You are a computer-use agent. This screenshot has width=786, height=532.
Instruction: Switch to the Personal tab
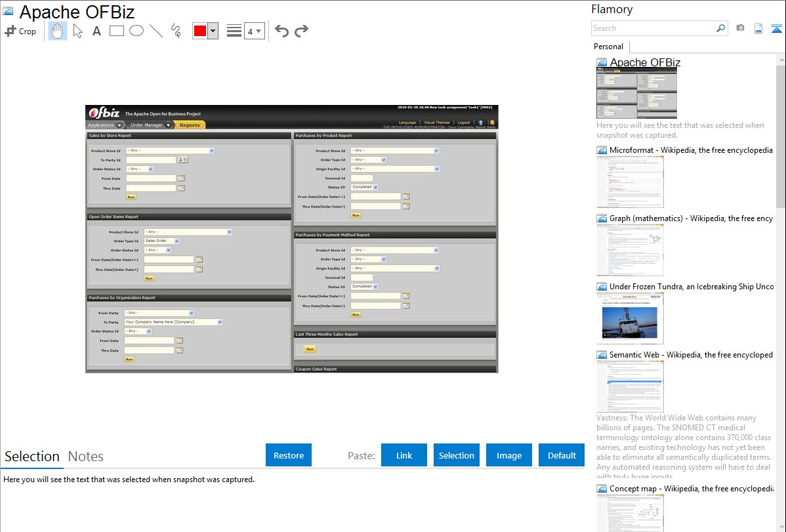[x=608, y=47]
